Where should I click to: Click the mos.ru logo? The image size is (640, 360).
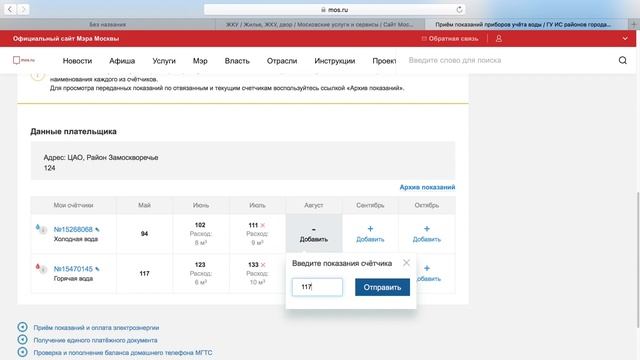click(x=24, y=60)
